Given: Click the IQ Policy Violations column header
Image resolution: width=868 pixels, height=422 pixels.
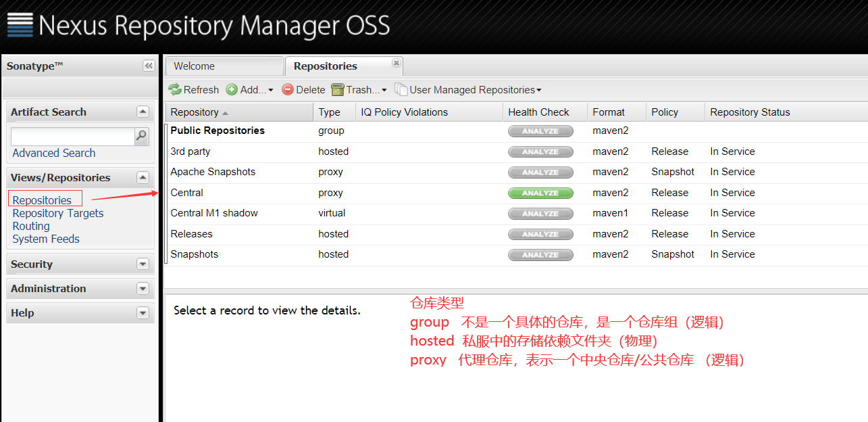Looking at the screenshot, I should coord(429,112).
